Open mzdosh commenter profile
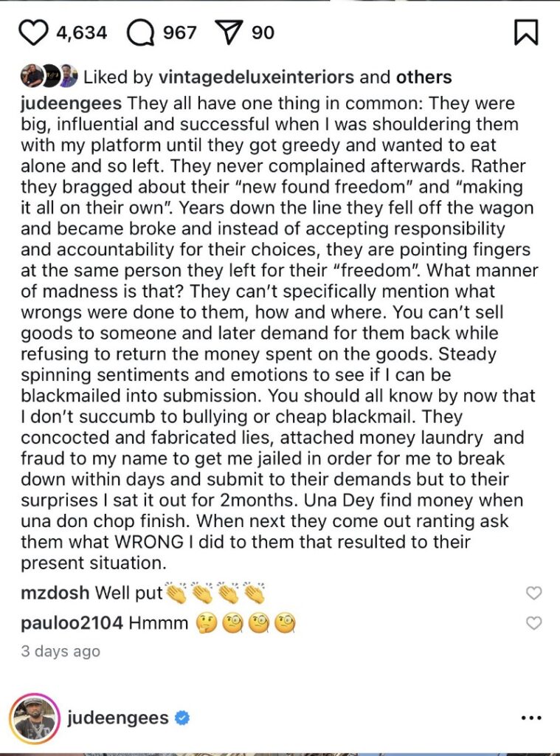 tap(55, 593)
